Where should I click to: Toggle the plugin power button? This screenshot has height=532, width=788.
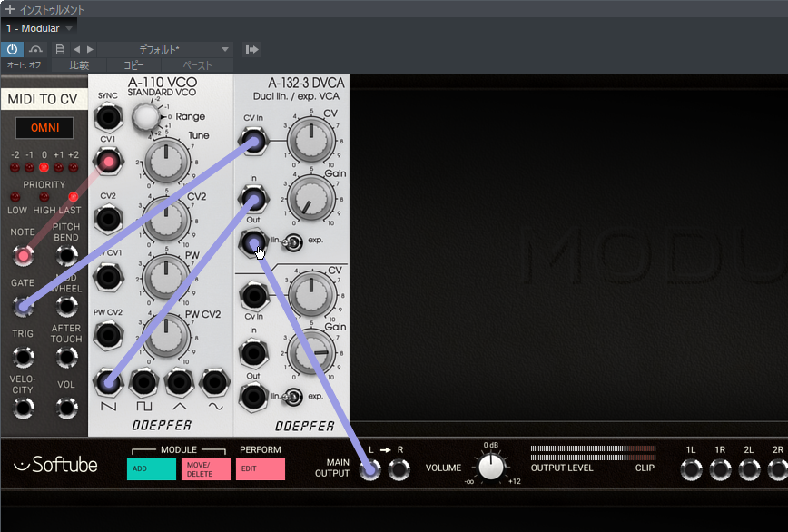pyautogui.click(x=12, y=49)
